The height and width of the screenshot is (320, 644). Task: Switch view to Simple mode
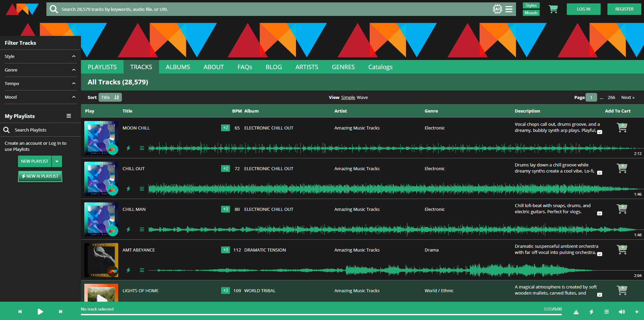point(348,98)
